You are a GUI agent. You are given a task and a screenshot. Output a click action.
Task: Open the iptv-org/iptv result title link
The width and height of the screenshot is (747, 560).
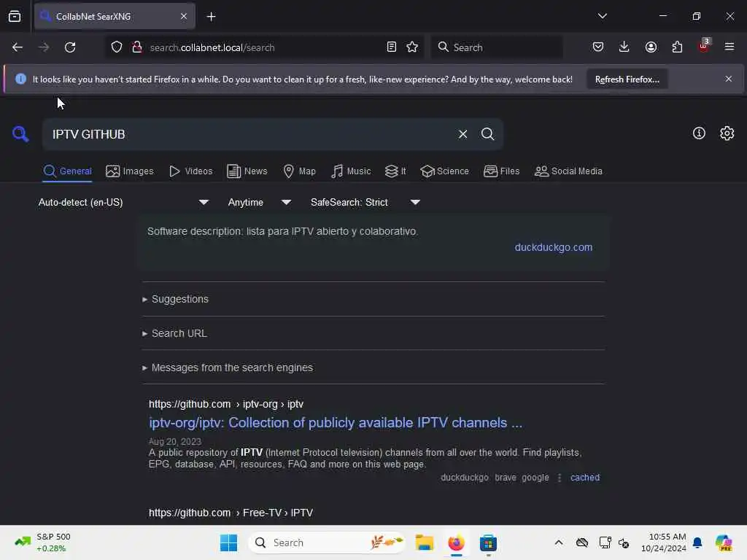click(x=336, y=423)
